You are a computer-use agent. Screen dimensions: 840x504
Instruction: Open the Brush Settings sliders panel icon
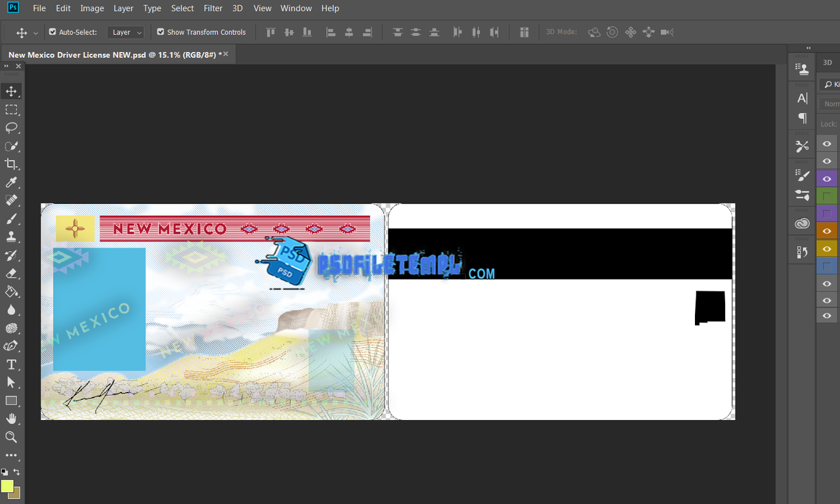coord(802,195)
